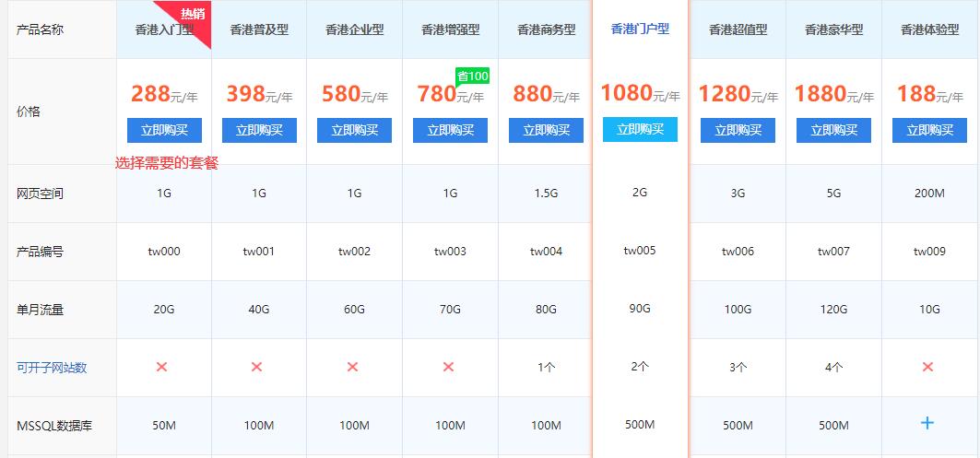The image size is (980, 458).
Task: Click the 50M MSSQL数据库 value
Action: coord(164,426)
